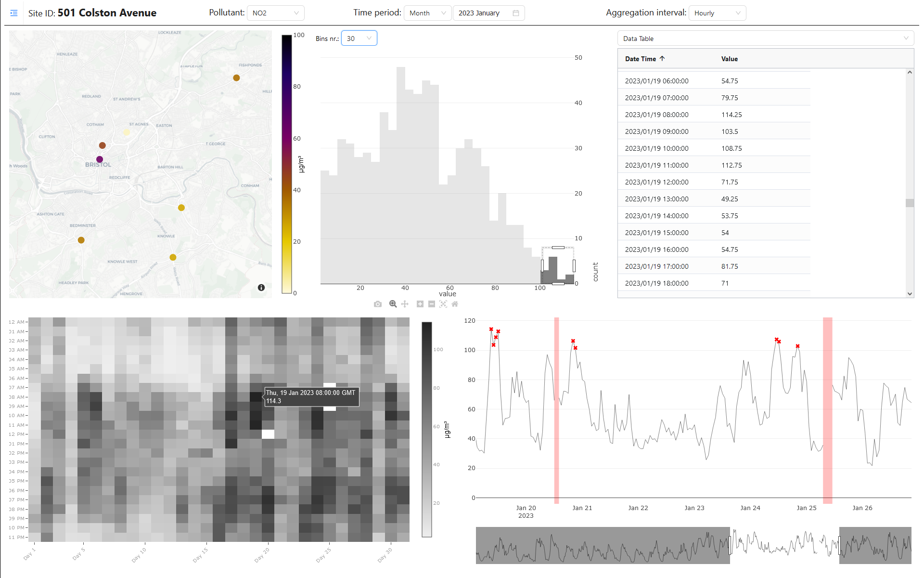Click value 108.75 in data table
Image resolution: width=924 pixels, height=578 pixels.
click(x=731, y=148)
